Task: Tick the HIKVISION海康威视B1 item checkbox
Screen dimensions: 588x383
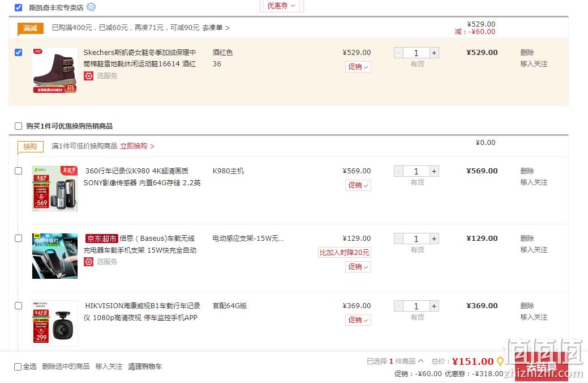Action: click(18, 305)
